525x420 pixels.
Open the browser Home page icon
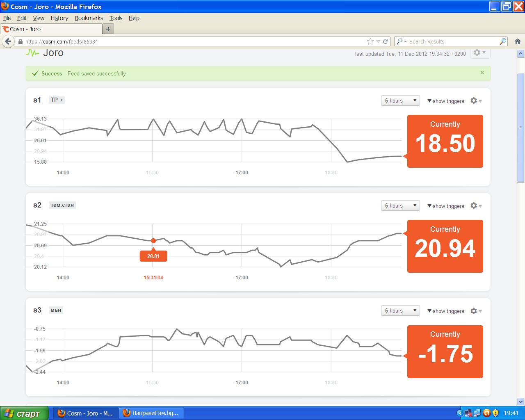518,41
